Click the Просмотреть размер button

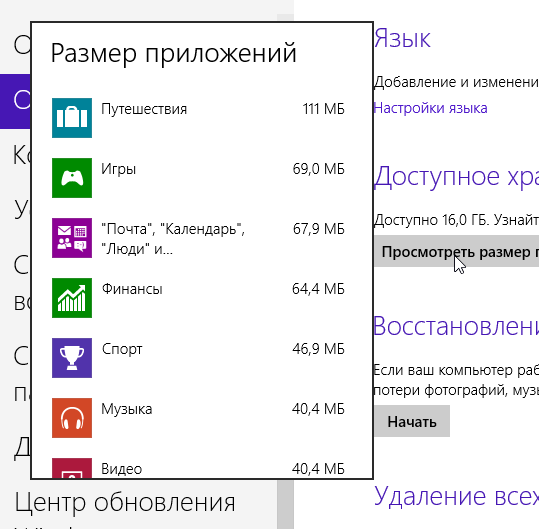tap(456, 252)
